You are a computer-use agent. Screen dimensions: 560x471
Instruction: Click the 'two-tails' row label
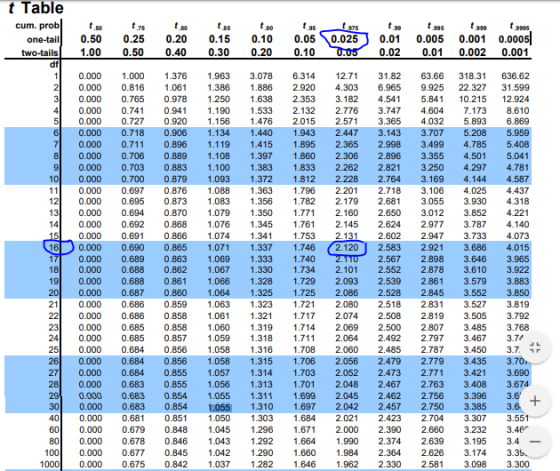(x=40, y=53)
